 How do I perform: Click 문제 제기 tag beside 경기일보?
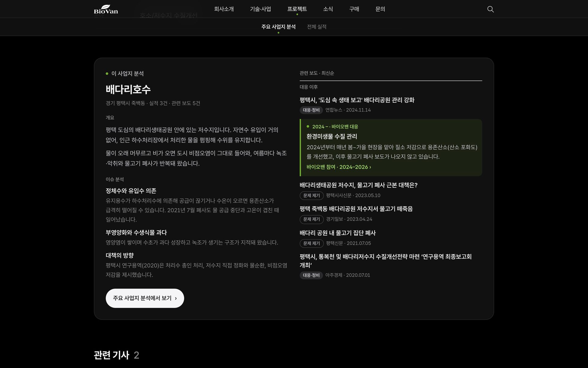coord(311,219)
